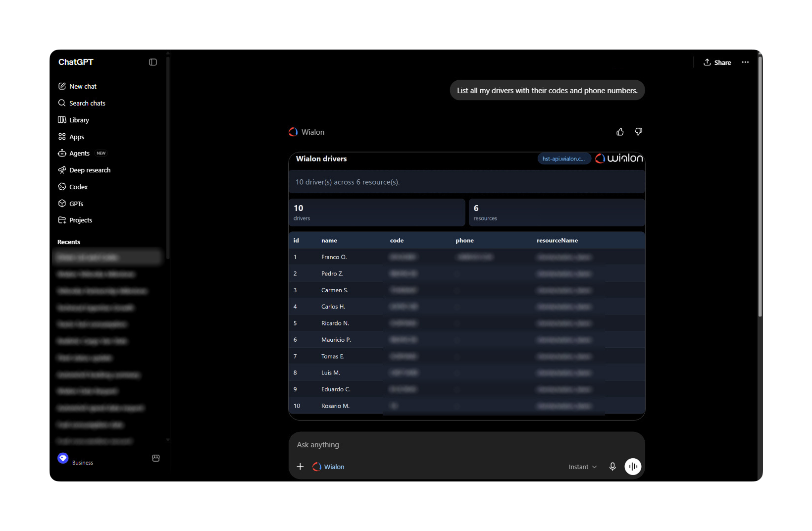
Task: Open the three-dots more options menu
Action: point(745,62)
